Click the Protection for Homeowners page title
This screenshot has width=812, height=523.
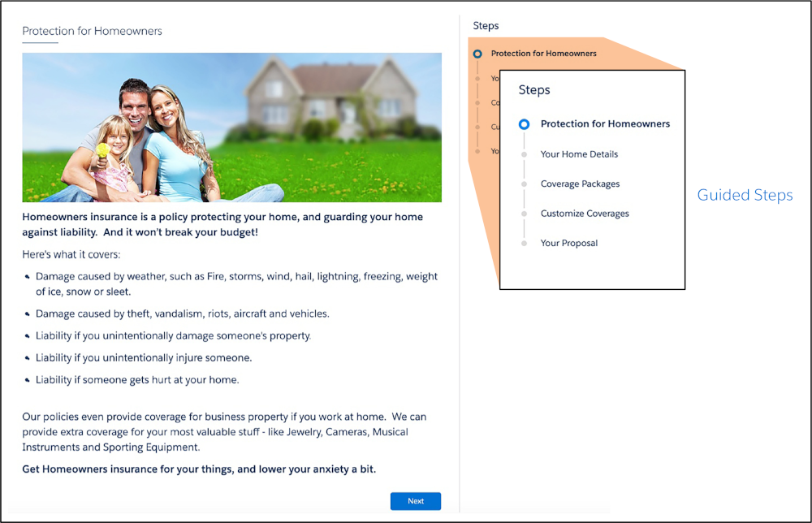[92, 31]
